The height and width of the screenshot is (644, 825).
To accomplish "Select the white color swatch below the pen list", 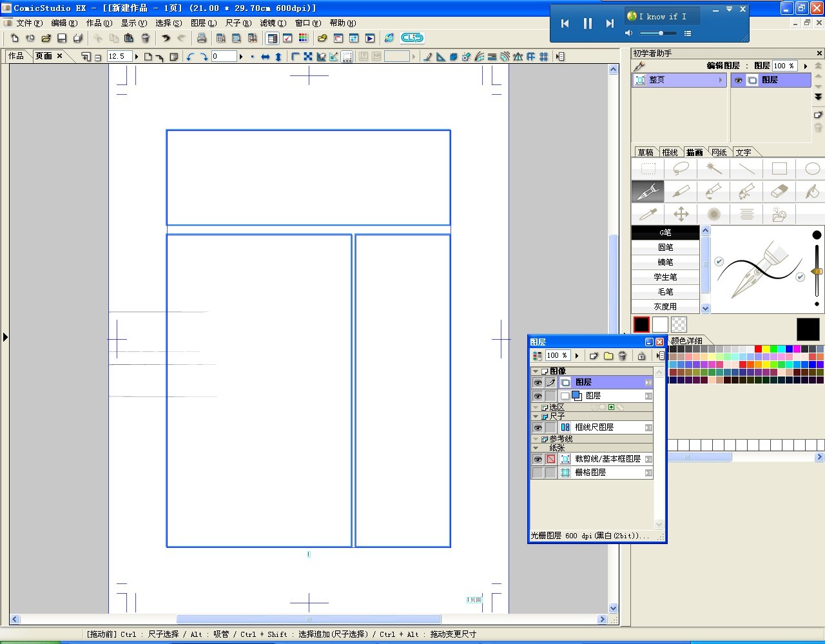I will 660,324.
